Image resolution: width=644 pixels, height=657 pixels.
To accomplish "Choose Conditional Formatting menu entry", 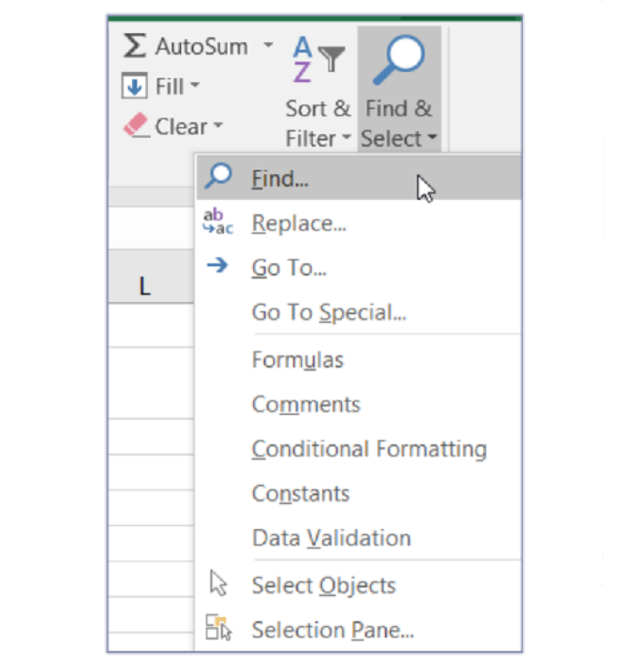I will [368, 449].
